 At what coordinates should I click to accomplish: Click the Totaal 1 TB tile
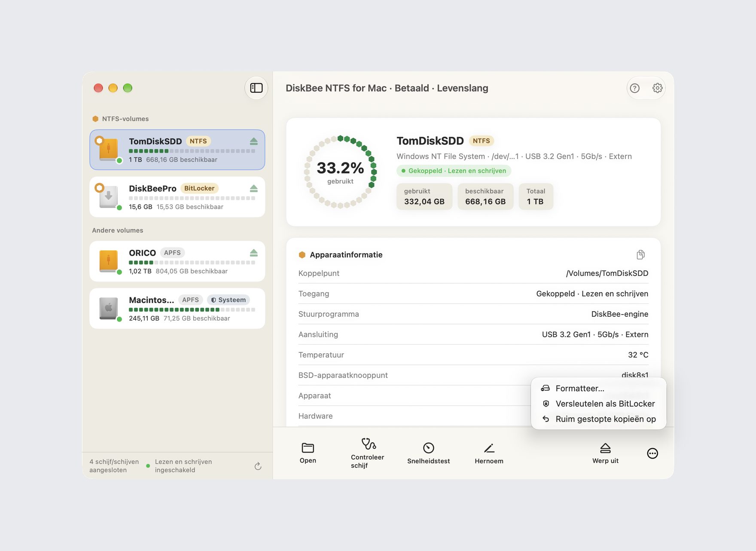coord(536,197)
